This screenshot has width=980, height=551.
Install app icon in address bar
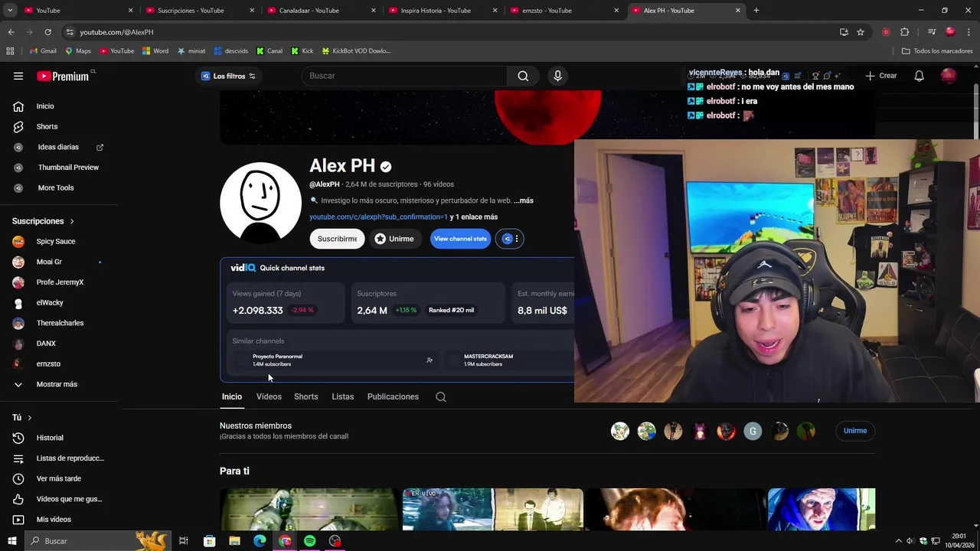[844, 32]
